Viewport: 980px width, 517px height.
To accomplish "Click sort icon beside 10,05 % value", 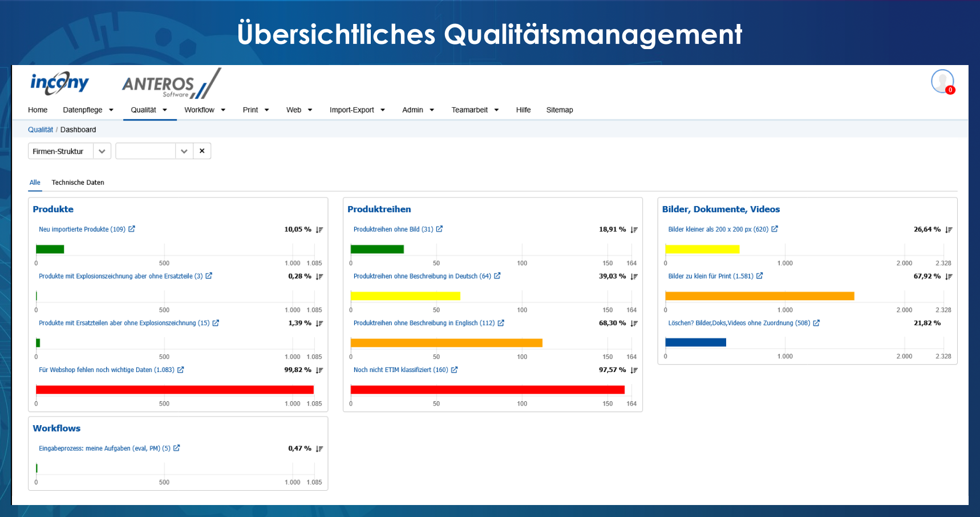I will (x=319, y=230).
